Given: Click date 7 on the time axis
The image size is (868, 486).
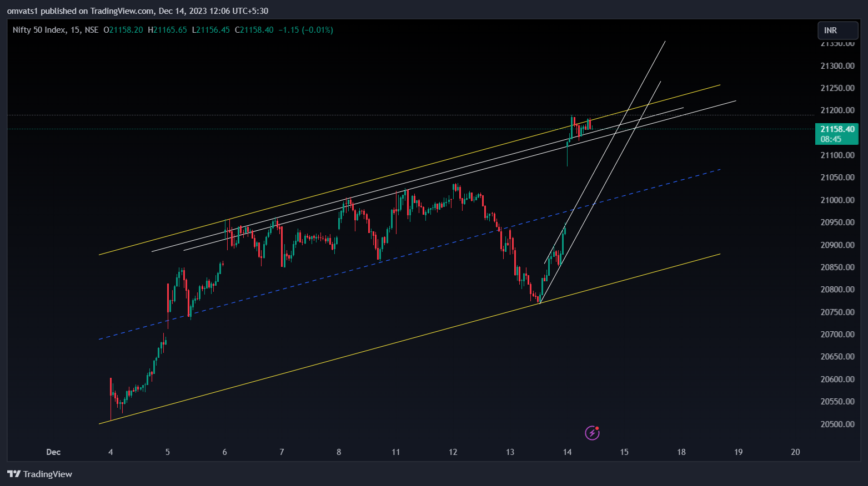Looking at the screenshot, I should point(282,452).
